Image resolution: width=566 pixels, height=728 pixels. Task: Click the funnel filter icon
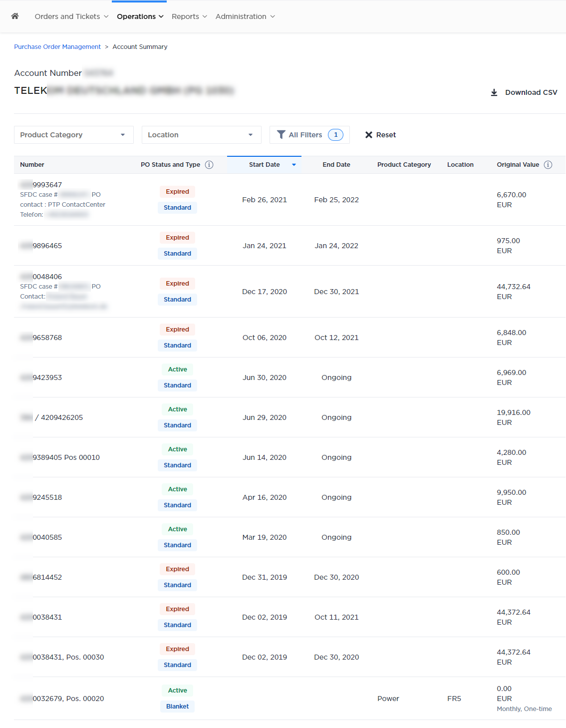281,135
